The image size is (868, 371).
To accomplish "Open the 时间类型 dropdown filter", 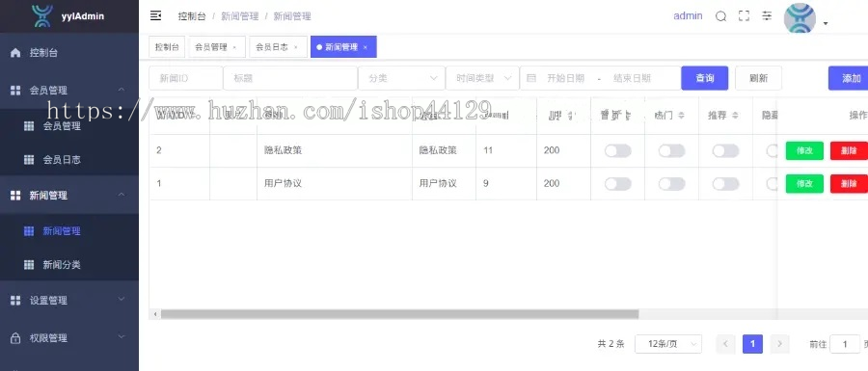I will point(482,78).
